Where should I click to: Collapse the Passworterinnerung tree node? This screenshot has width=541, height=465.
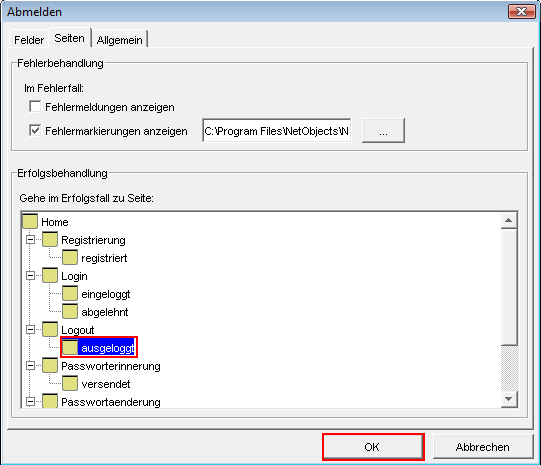click(30, 366)
